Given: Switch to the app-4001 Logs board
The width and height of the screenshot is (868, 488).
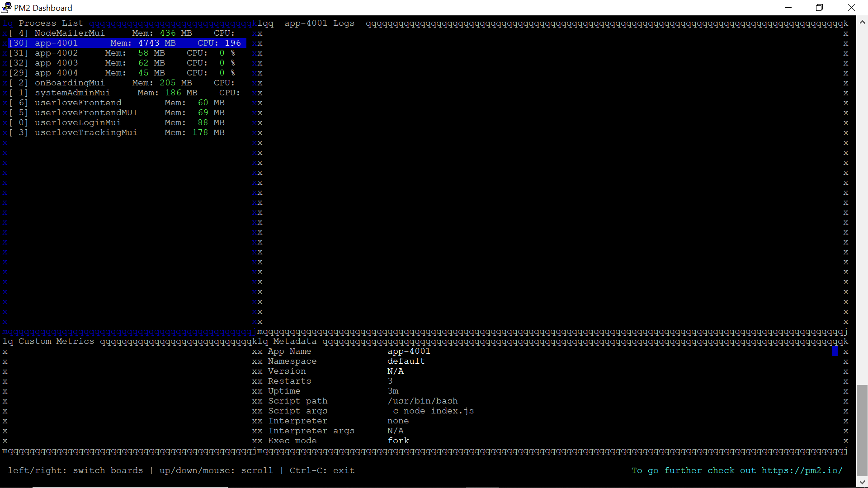Looking at the screenshot, I should (x=320, y=23).
